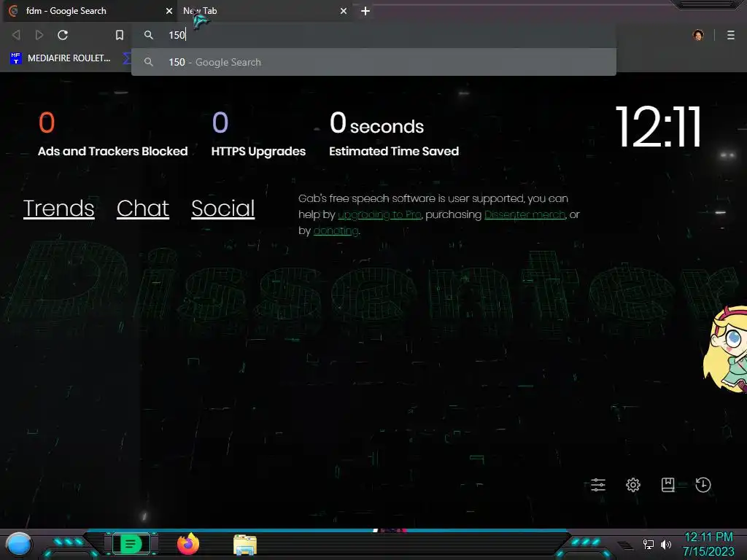Close the fdm - Google Search tab

click(x=169, y=11)
